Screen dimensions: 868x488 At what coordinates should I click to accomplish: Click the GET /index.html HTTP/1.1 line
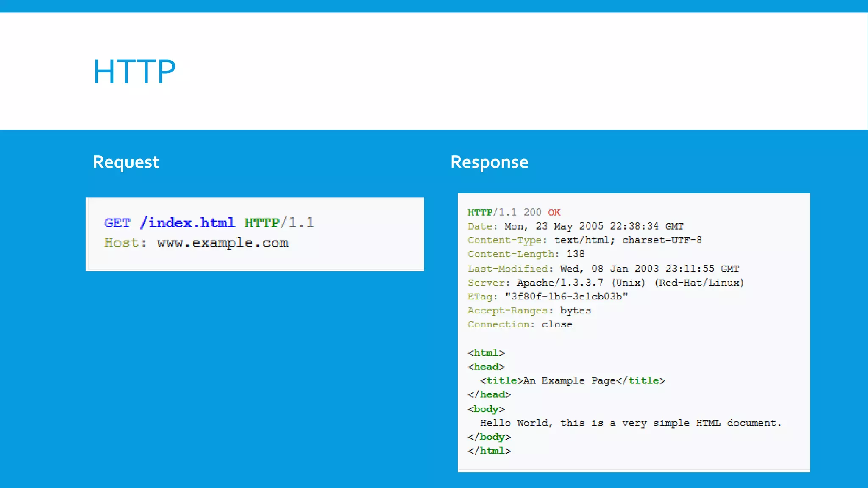[x=209, y=222]
